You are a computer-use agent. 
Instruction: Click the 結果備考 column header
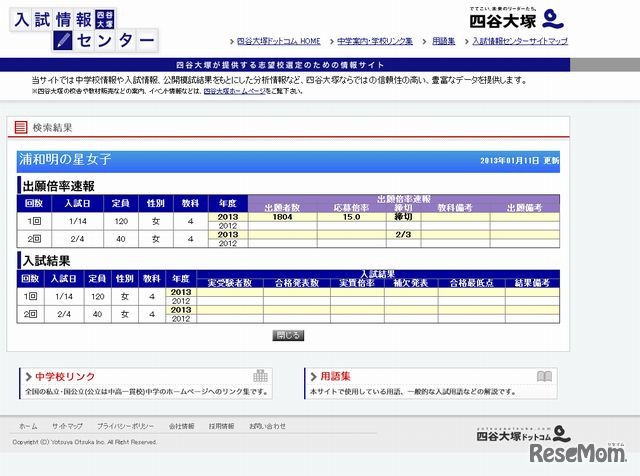click(x=532, y=283)
